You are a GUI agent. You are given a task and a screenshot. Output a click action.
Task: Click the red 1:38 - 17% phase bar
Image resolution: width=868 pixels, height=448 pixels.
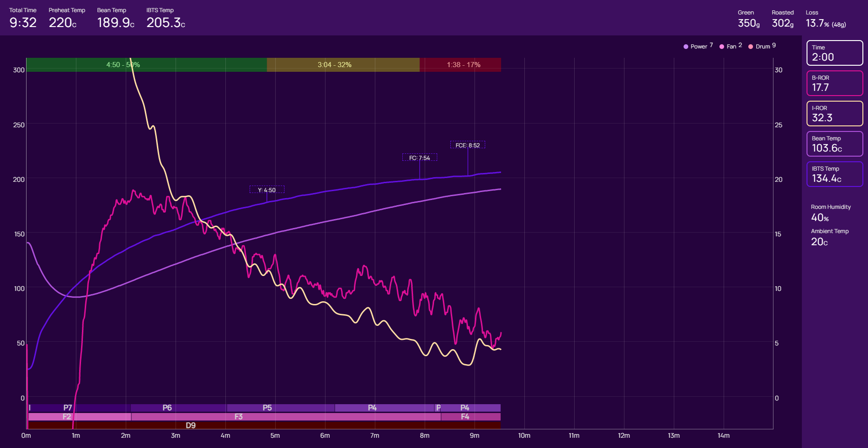pos(460,65)
